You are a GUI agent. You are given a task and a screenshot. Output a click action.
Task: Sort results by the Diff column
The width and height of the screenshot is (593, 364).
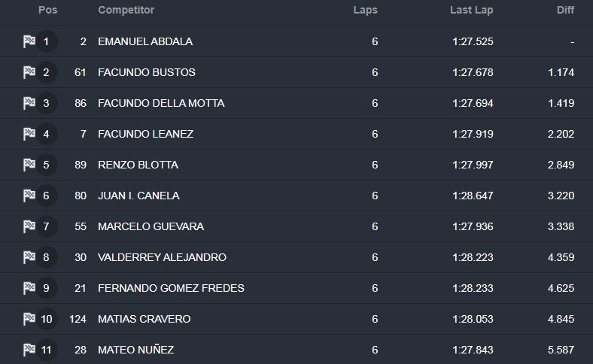(x=565, y=10)
